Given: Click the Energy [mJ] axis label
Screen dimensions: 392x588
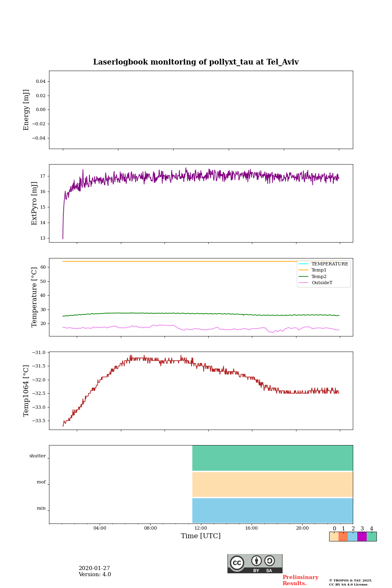Looking at the screenshot, I should tap(27, 110).
